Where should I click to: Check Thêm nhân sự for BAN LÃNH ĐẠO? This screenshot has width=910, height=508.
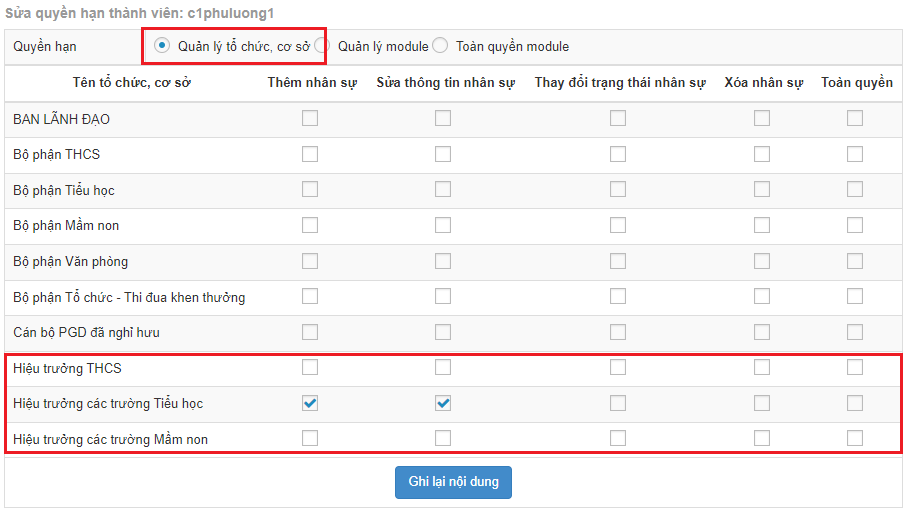point(310,118)
